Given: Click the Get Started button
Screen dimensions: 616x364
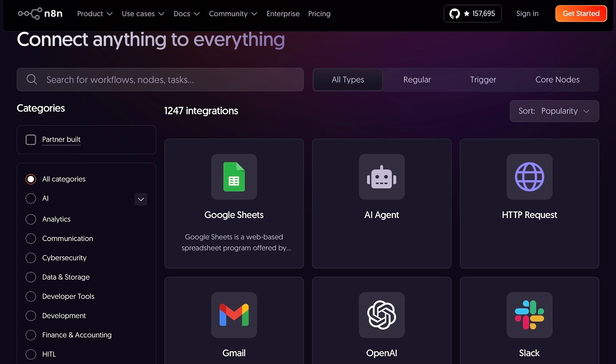Looking at the screenshot, I should 581,13.
